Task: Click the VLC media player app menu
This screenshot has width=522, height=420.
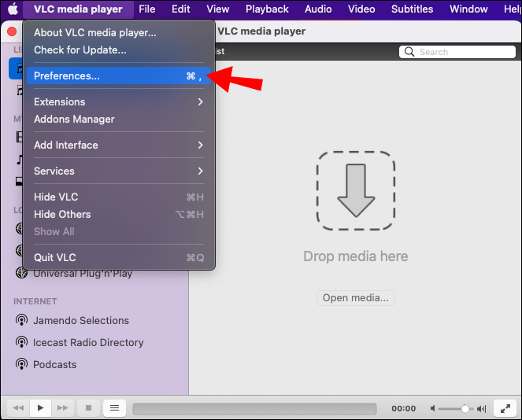Action: (78, 9)
